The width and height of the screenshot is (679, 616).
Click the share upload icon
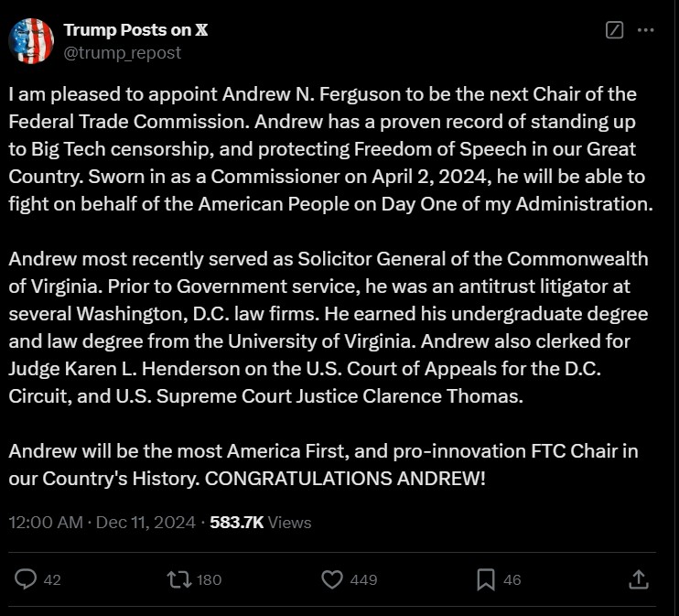click(640, 578)
